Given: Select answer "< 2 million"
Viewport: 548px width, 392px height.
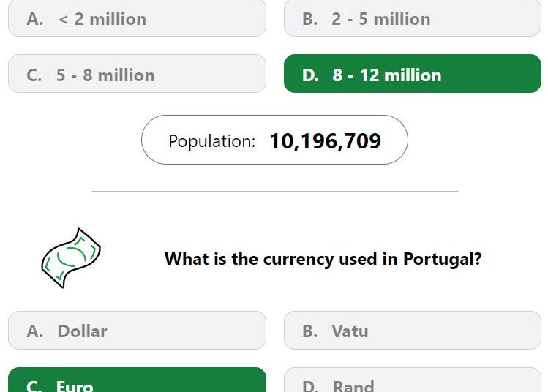Looking at the screenshot, I should tap(137, 18).
